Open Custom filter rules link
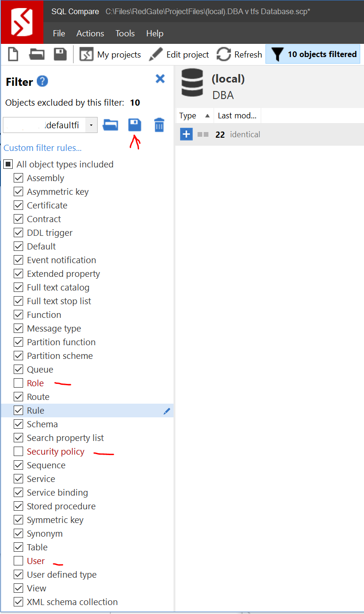The height and width of the screenshot is (614, 364). [42, 148]
